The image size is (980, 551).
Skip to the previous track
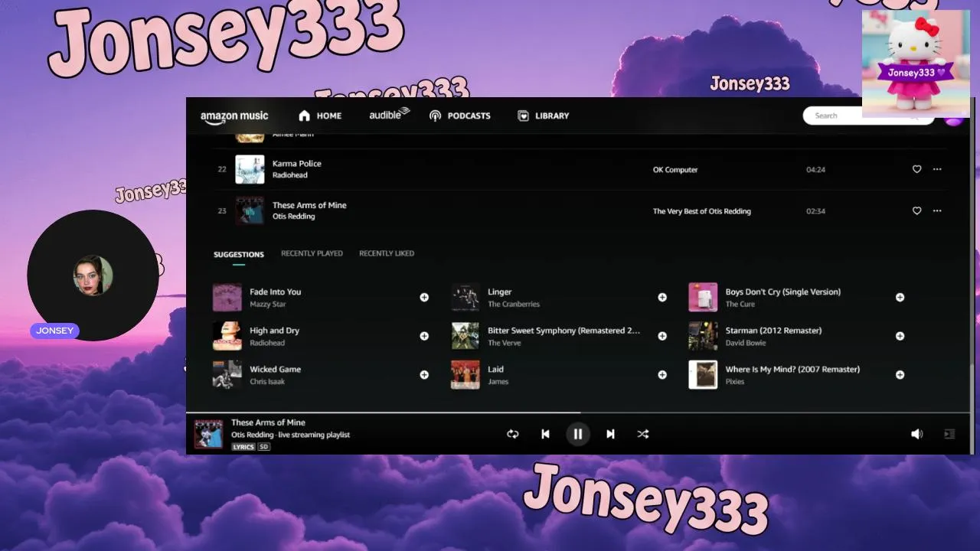coord(545,434)
